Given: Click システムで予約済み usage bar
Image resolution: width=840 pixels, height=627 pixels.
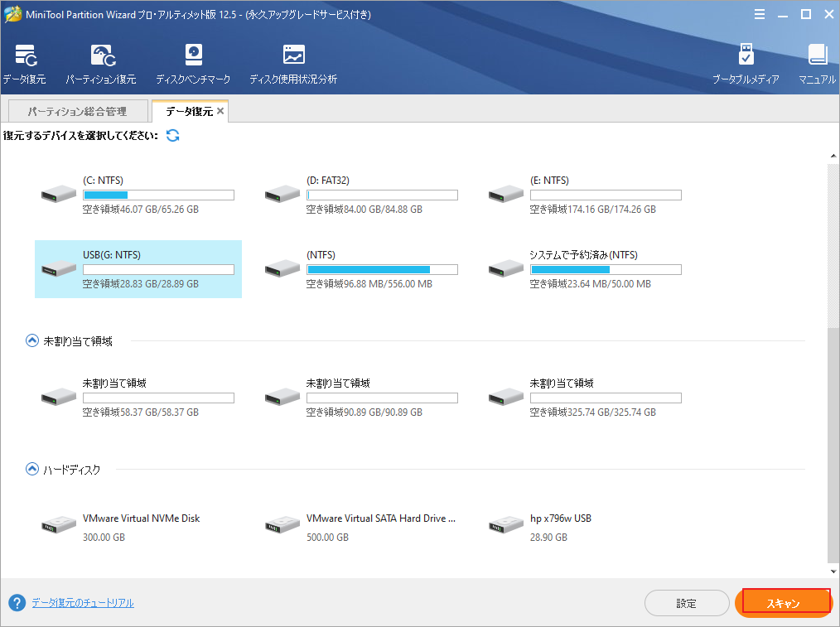Looking at the screenshot, I should tap(606, 269).
